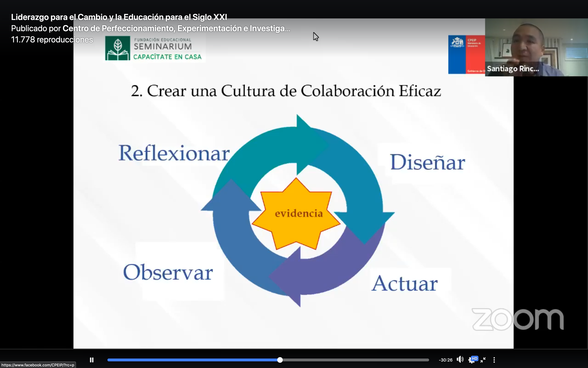Seek forward on the unplayed gray progress bar
Screen dimensions: 588x368
356,360
